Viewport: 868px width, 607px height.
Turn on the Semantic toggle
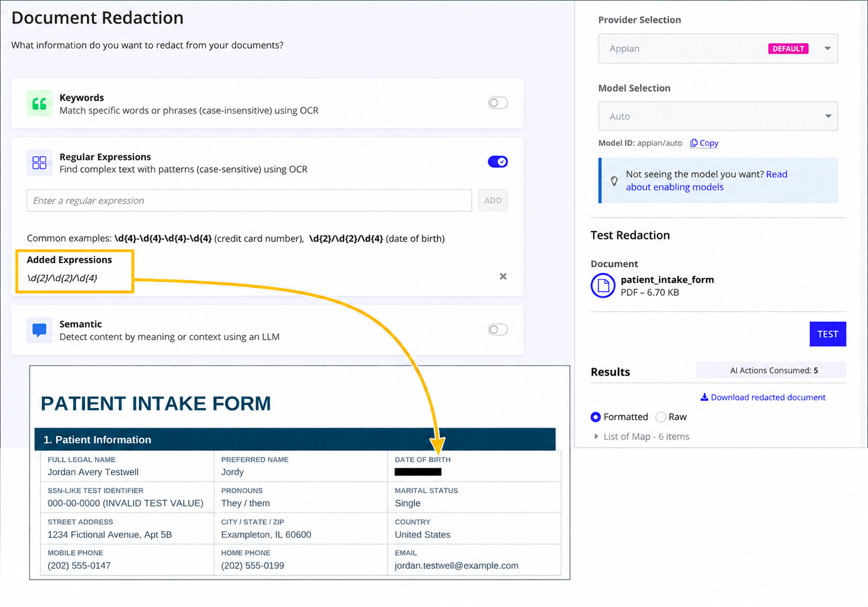498,329
